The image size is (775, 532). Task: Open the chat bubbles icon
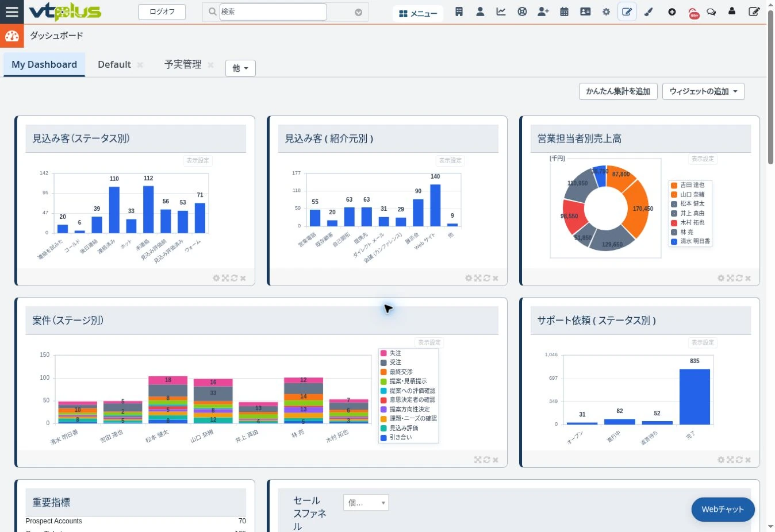pos(711,12)
